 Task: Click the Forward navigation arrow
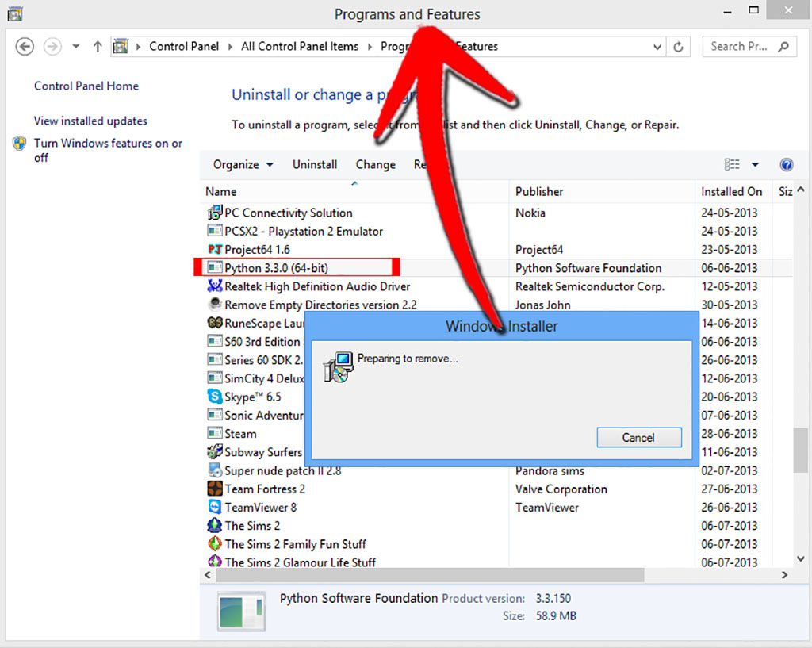52,47
